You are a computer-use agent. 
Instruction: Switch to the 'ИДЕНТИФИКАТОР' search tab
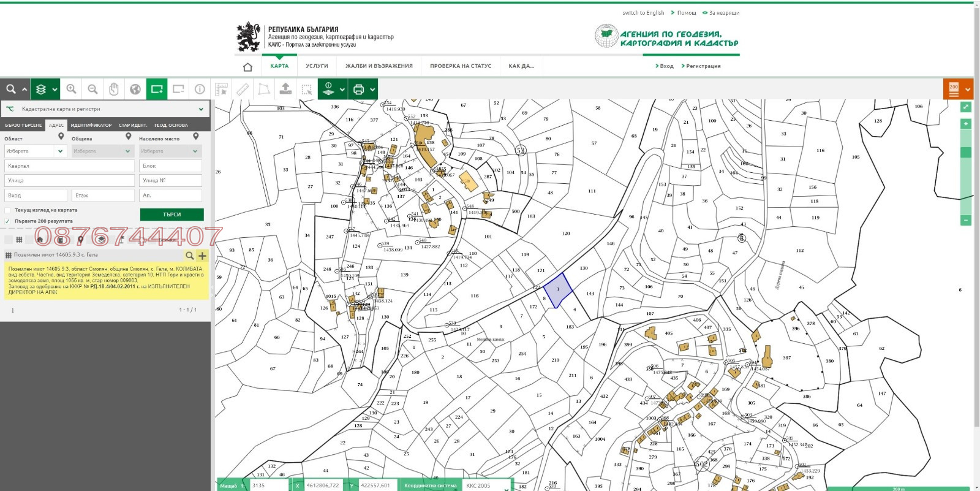pyautogui.click(x=91, y=125)
